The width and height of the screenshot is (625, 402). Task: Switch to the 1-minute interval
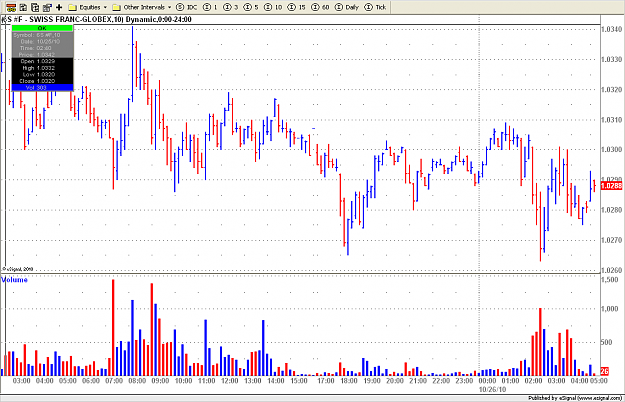click(210, 7)
